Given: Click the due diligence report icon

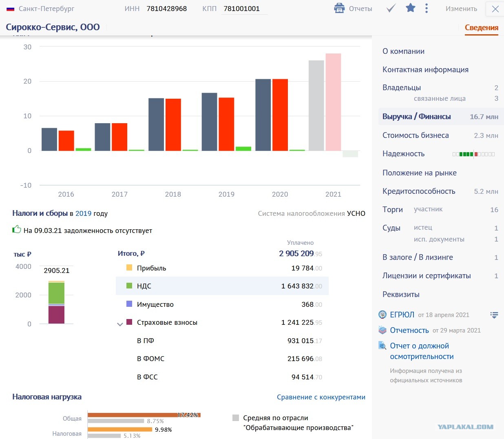Looking at the screenshot, I should (382, 346).
